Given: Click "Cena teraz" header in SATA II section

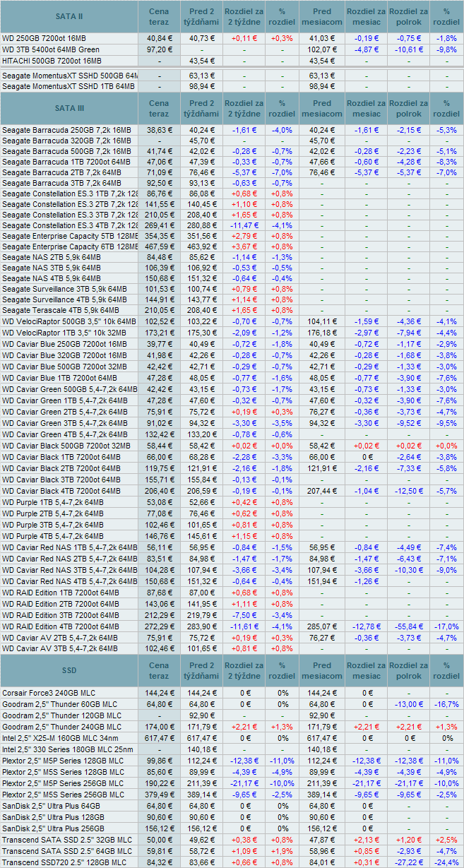Looking at the screenshot, I should click(159, 16).
